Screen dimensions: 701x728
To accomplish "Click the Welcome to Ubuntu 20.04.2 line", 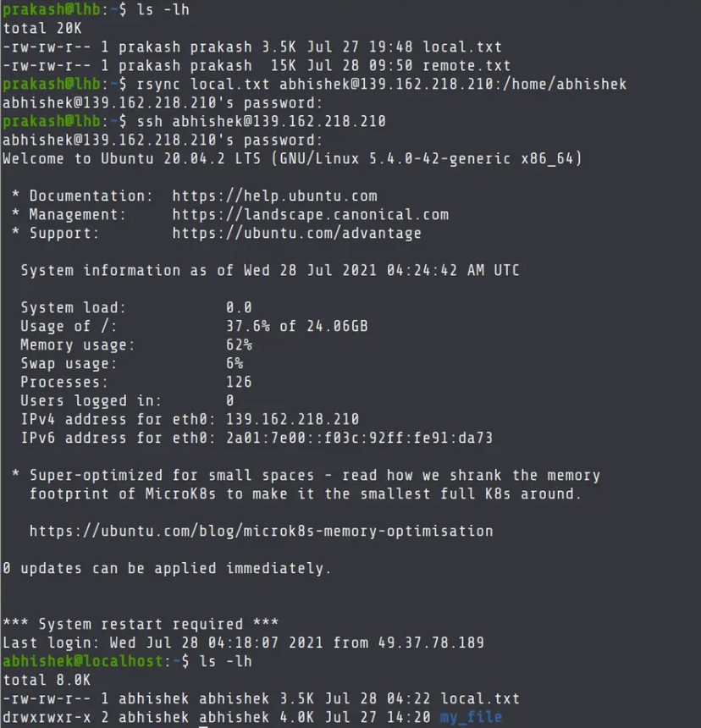I will [292, 158].
